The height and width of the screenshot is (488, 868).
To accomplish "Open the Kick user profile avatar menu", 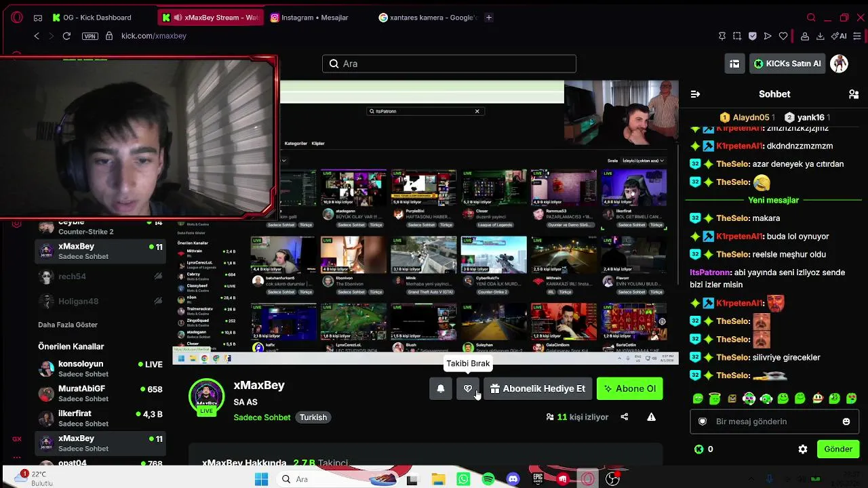I will click(x=840, y=64).
